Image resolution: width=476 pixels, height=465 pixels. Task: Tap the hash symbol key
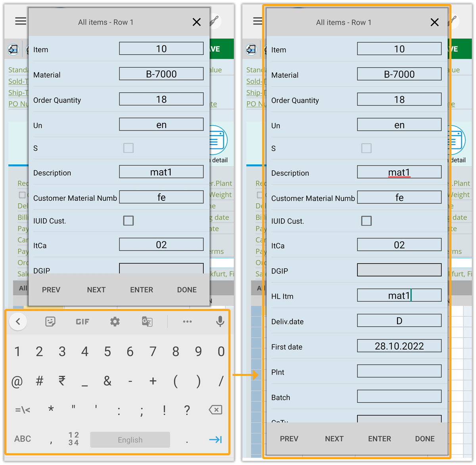(39, 381)
